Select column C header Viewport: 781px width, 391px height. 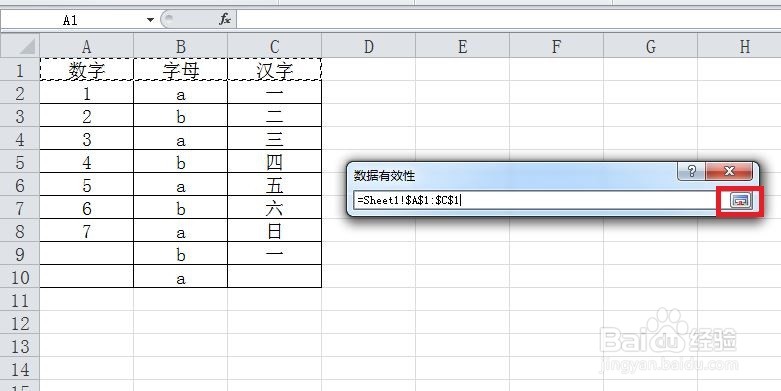(x=274, y=46)
